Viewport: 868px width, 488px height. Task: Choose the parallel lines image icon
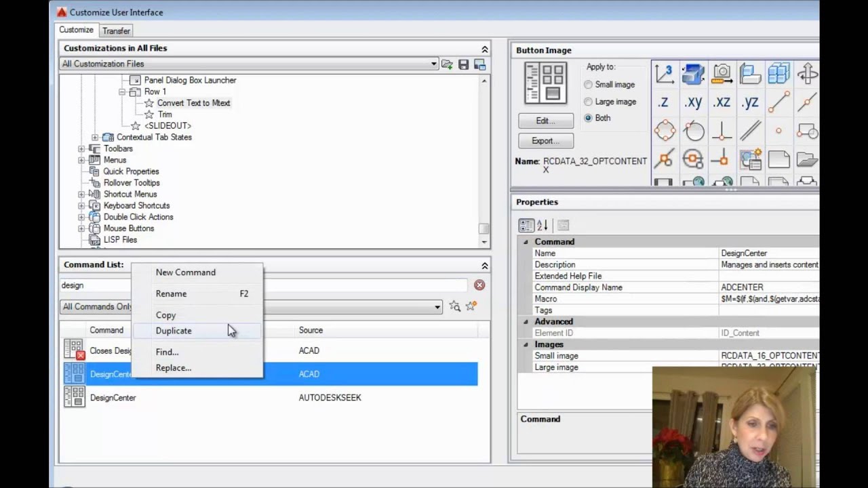pos(750,131)
